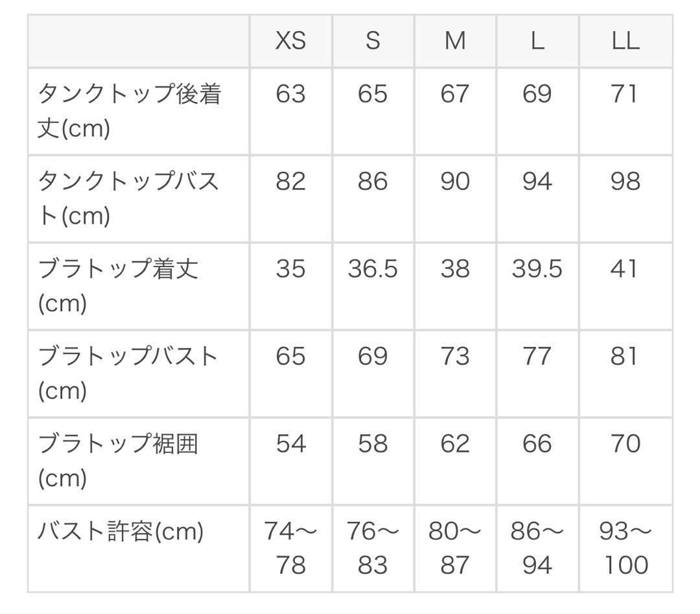Select the L size column header
The image size is (700, 614).
[537, 41]
